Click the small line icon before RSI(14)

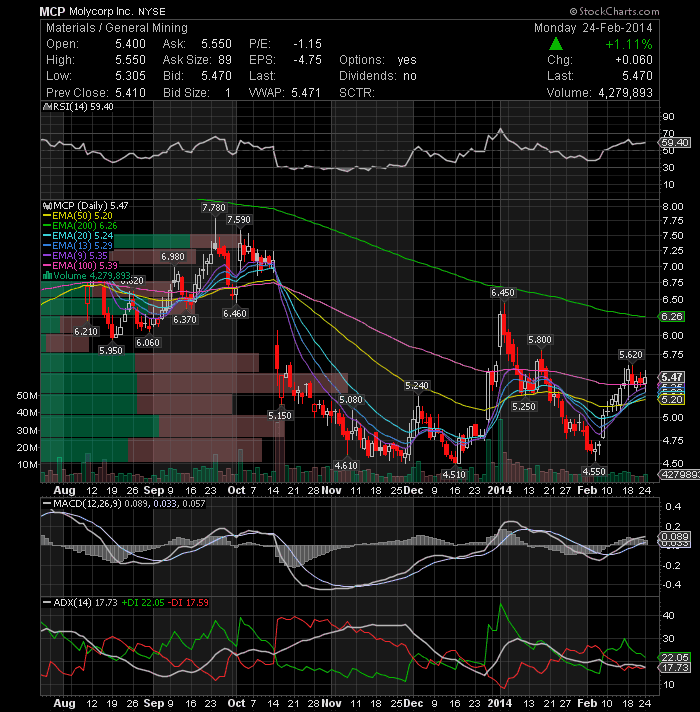tap(47, 107)
